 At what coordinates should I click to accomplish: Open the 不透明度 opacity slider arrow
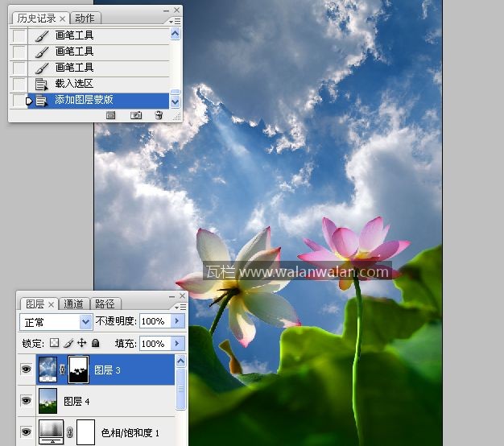pos(177,321)
